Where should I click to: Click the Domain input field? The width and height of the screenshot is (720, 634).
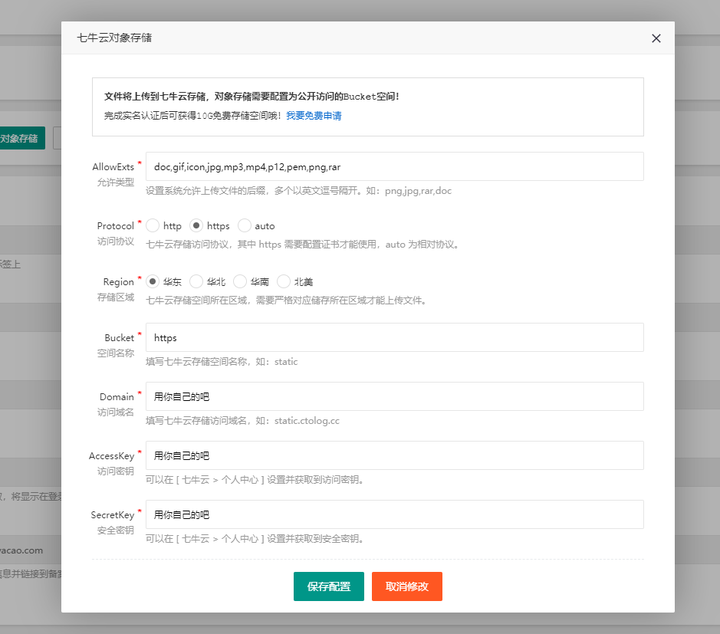394,397
